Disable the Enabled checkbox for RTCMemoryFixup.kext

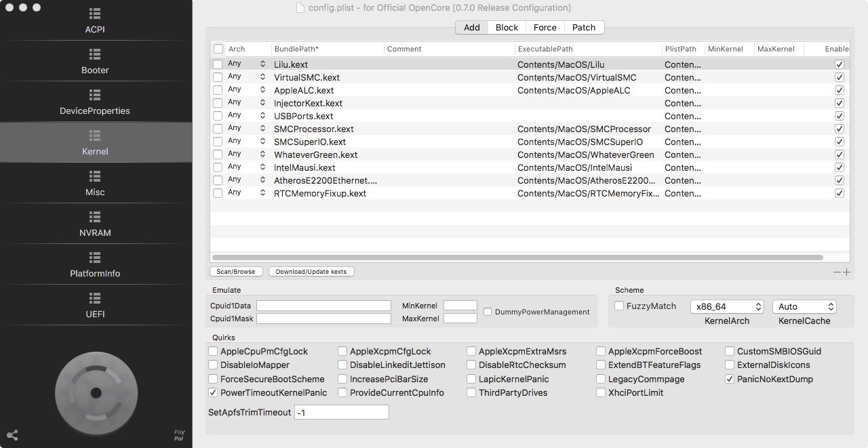[840, 193]
